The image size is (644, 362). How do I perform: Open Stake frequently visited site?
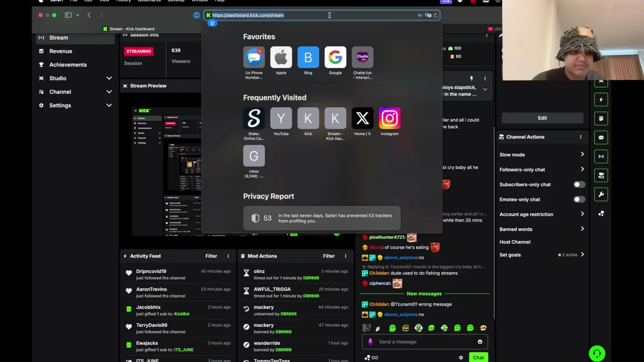click(254, 119)
